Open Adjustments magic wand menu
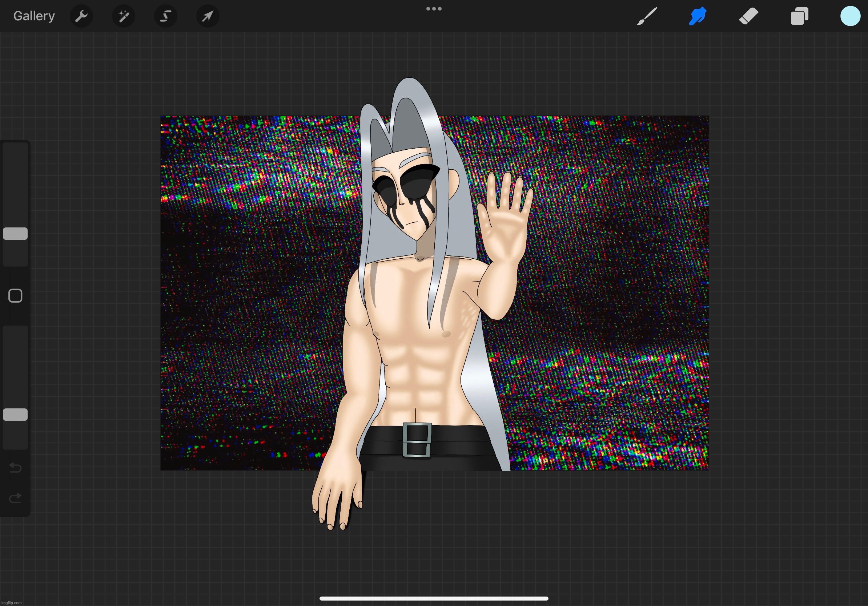 pos(124,16)
